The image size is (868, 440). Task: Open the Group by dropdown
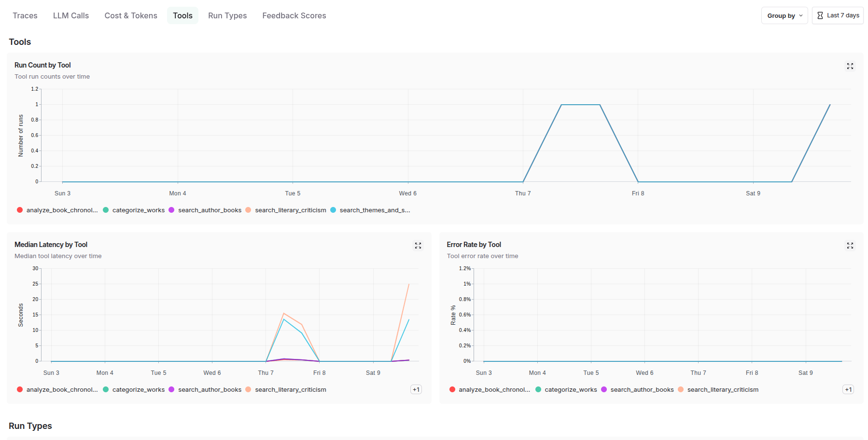click(x=784, y=15)
